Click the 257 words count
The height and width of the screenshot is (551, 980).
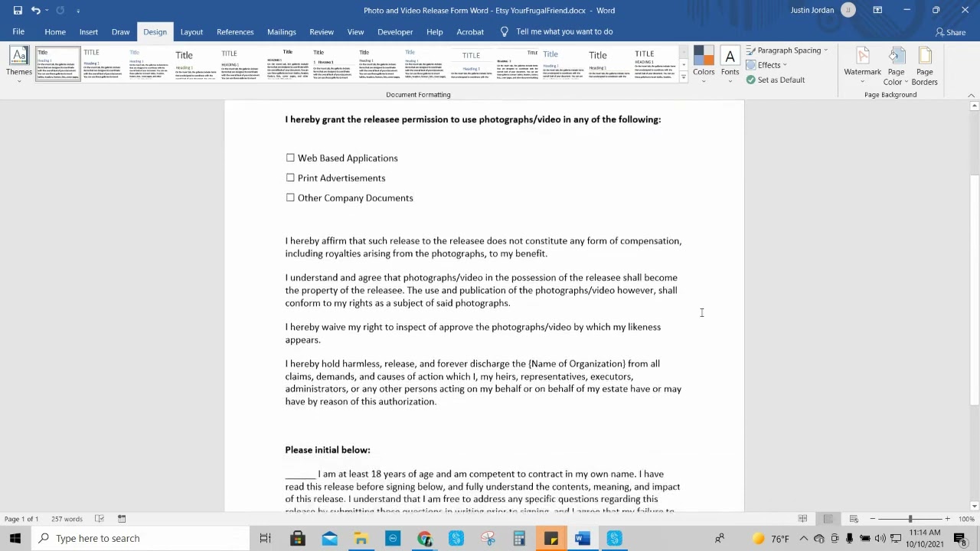point(67,519)
